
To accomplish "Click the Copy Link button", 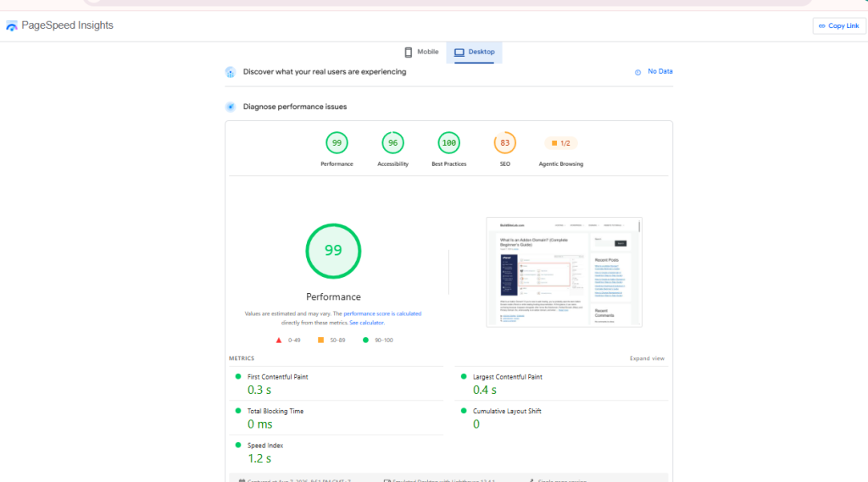I will point(838,26).
